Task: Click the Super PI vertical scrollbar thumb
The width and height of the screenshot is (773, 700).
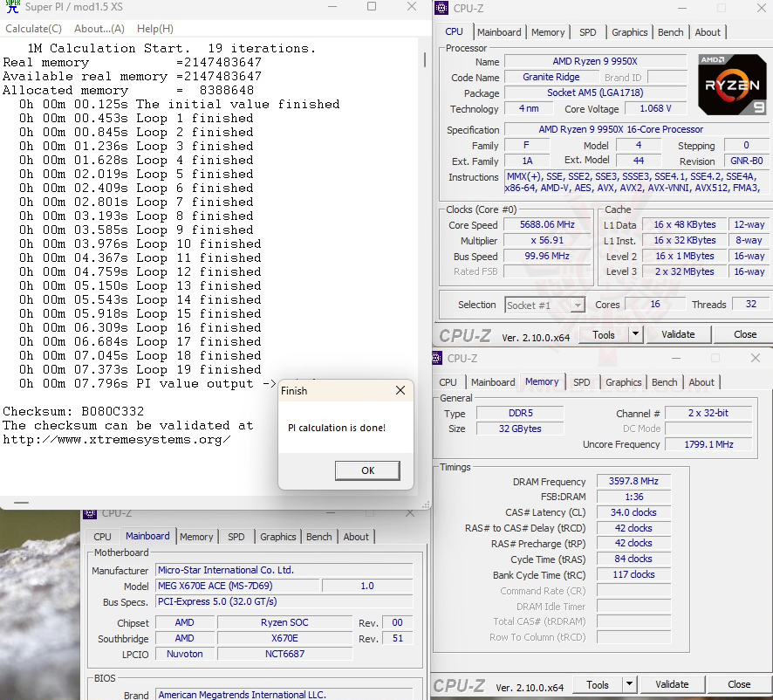Action: 425,59
